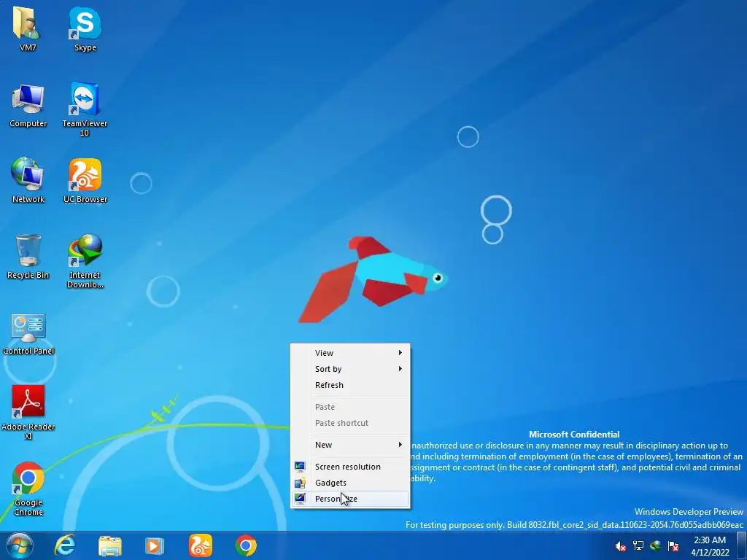The width and height of the screenshot is (747, 560).
Task: Launch UC Browser from the taskbar
Action: 200,545
